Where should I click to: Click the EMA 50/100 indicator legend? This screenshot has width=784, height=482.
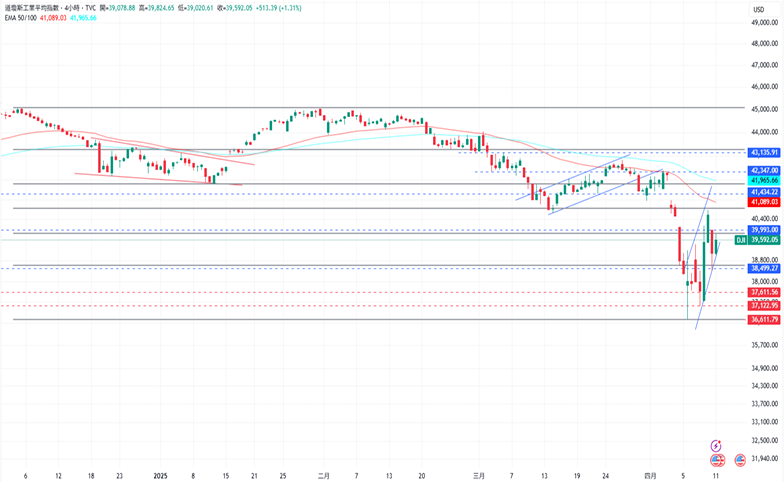click(x=20, y=18)
